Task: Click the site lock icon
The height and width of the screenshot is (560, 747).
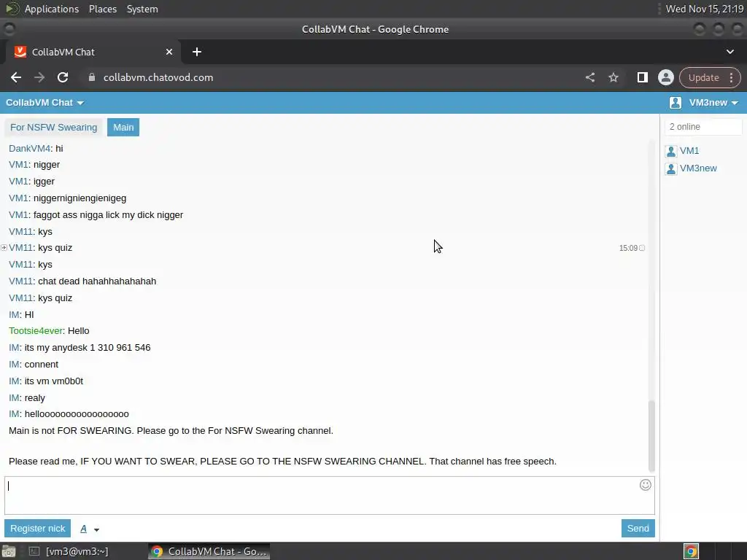Action: coord(92,77)
